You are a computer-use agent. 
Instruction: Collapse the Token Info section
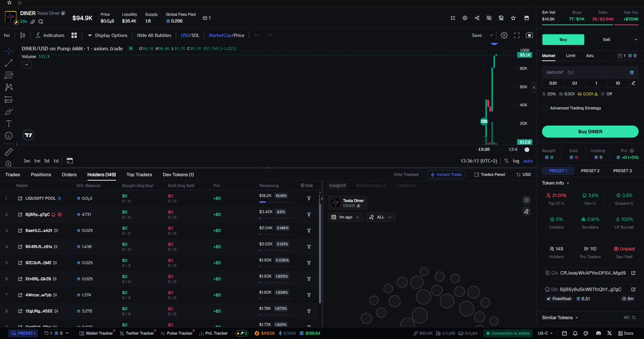[556, 183]
